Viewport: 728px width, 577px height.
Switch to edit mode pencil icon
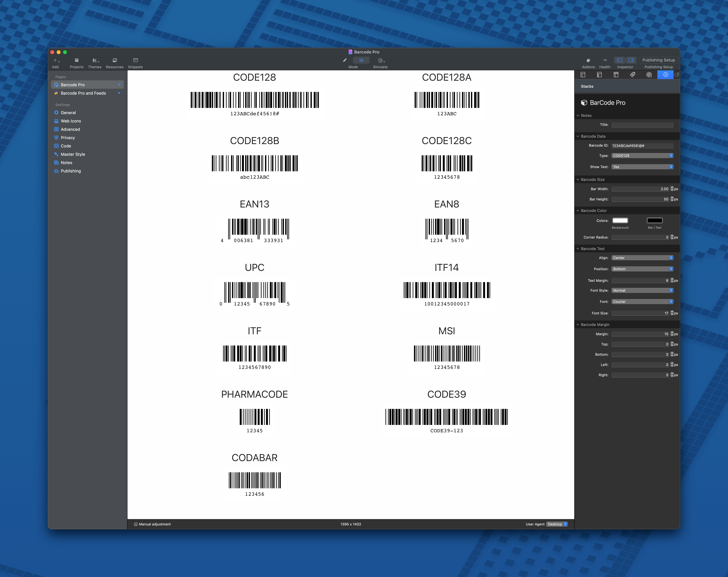(345, 60)
